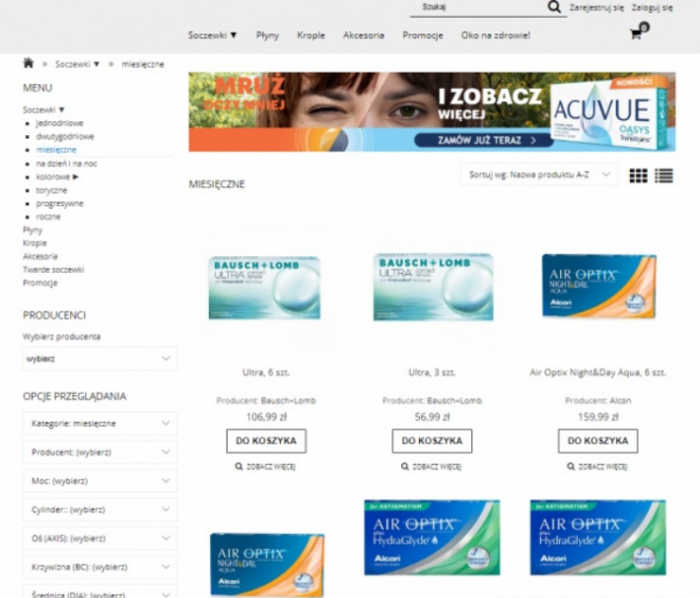Click the search magnifier icon

[556, 8]
